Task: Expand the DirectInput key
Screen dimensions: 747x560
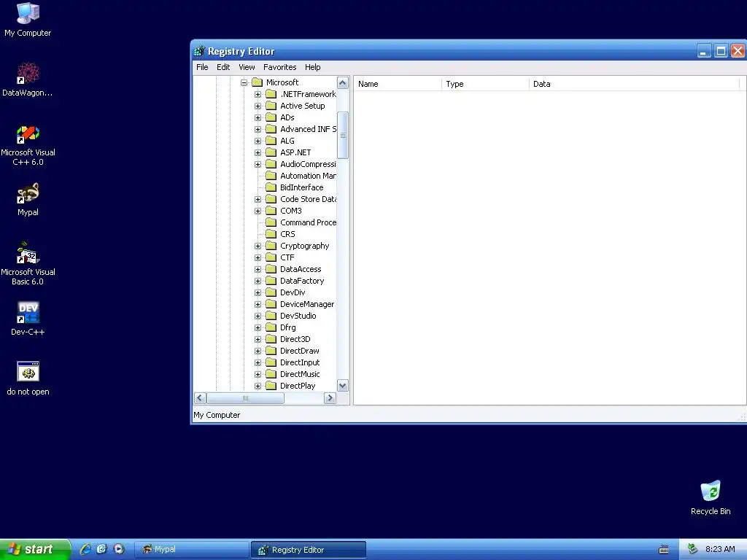Action: click(x=258, y=362)
